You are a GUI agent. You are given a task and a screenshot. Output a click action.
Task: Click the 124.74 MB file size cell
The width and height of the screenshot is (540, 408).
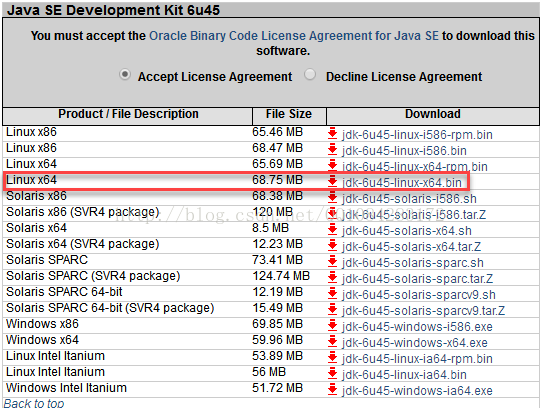[x=281, y=276]
